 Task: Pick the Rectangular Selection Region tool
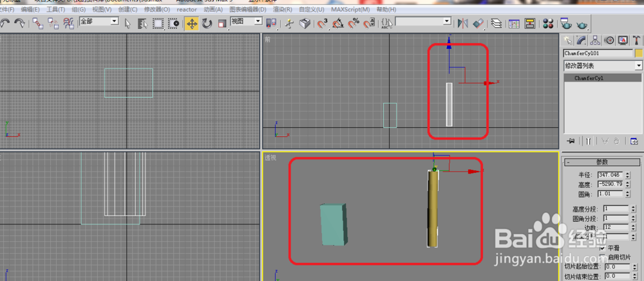[158, 24]
